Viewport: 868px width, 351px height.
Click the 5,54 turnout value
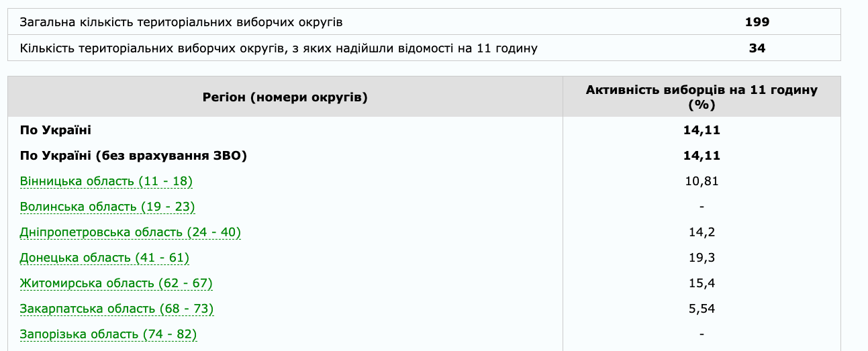[702, 309]
